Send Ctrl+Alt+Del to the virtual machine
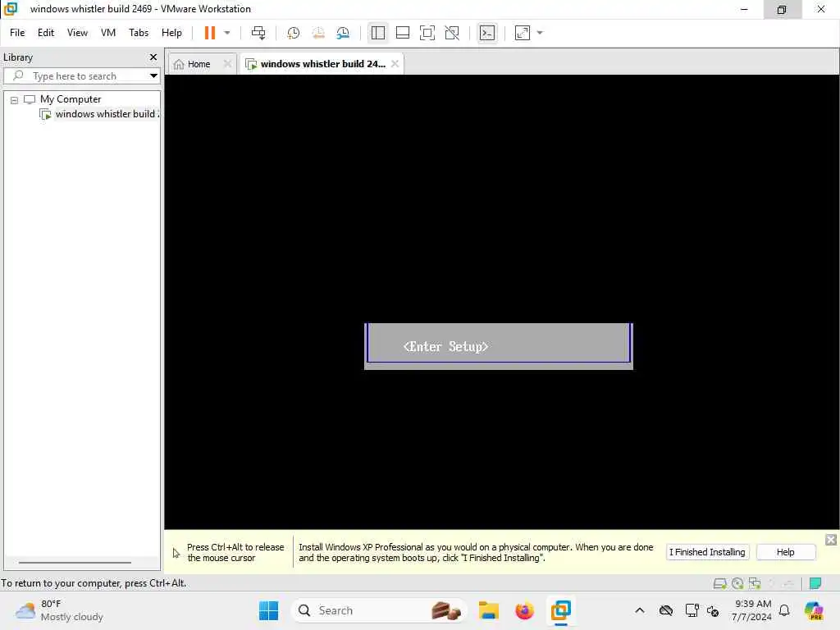Viewport: 840px width, 630px height. point(258,33)
